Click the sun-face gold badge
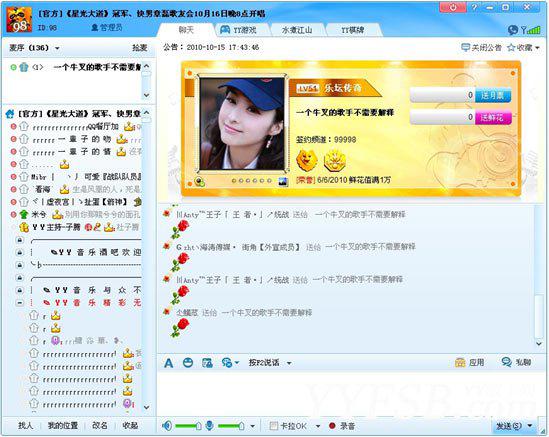549x437 pixels. click(x=335, y=160)
